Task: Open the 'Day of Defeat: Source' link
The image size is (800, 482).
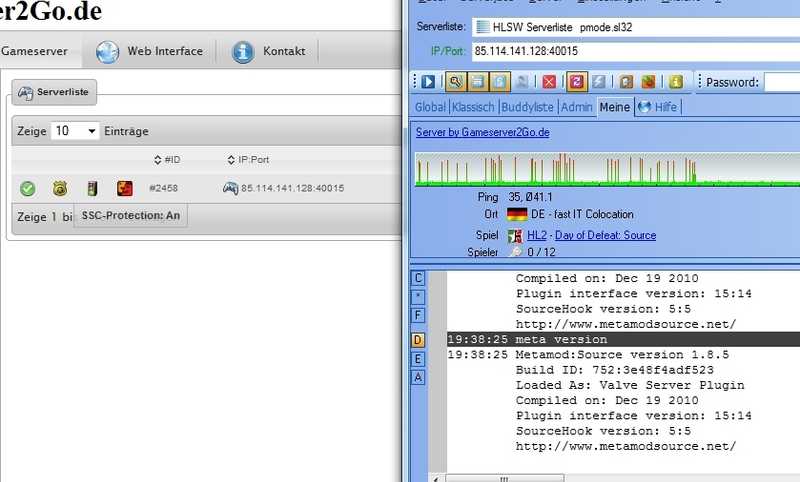Action: click(x=606, y=235)
